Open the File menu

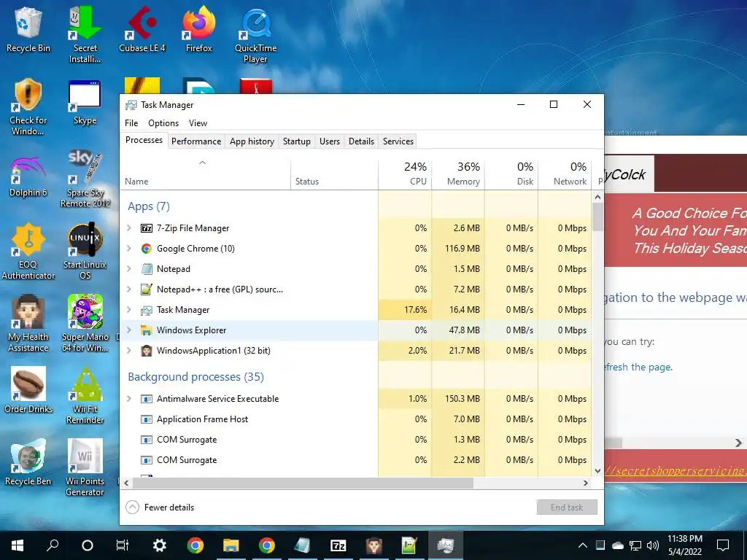pos(131,123)
